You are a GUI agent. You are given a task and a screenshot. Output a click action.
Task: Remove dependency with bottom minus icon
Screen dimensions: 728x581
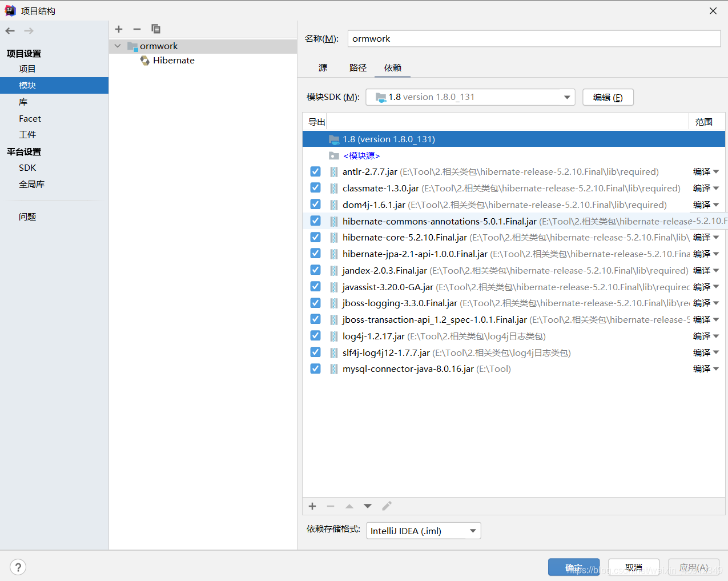click(331, 506)
